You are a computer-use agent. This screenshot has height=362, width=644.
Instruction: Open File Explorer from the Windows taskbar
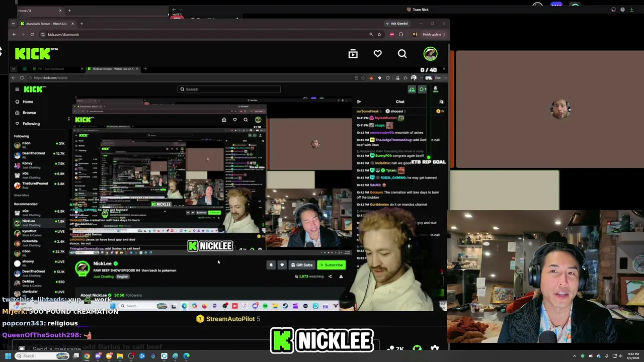point(120,356)
